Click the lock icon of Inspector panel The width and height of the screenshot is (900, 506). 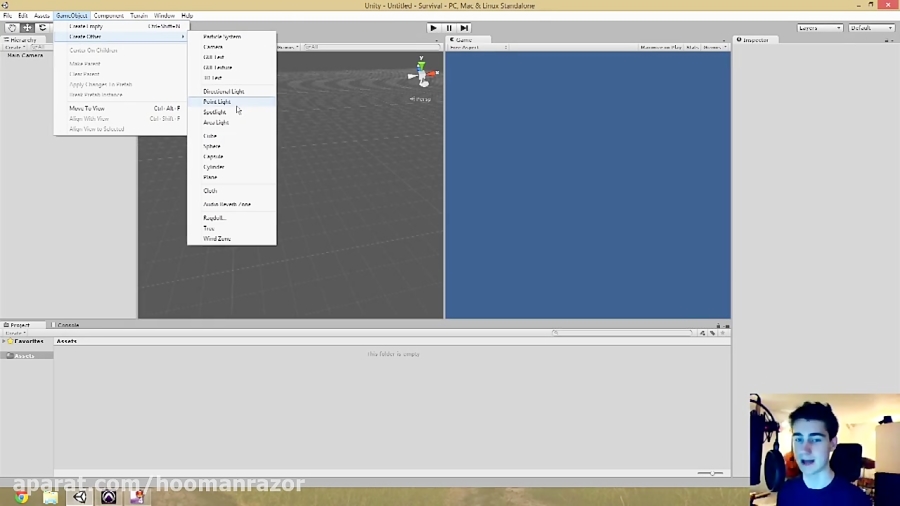(x=887, y=41)
